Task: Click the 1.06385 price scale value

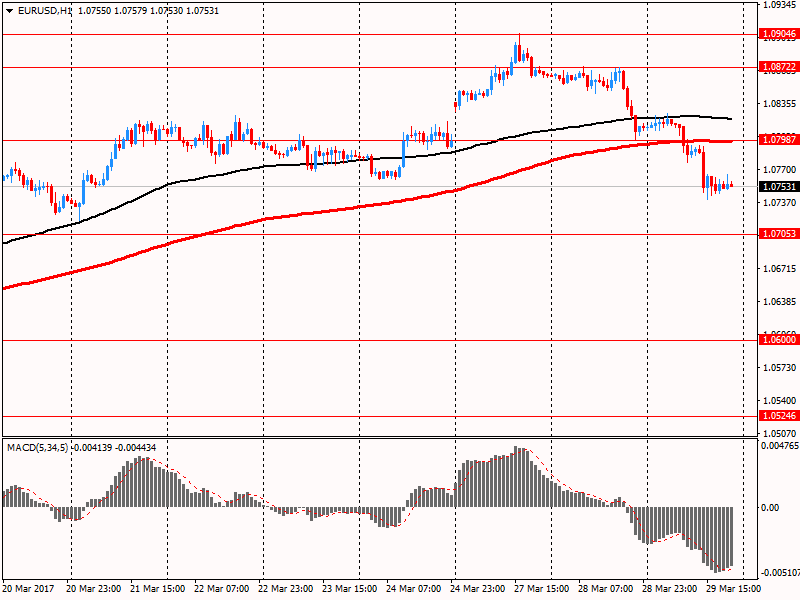Action: click(779, 302)
